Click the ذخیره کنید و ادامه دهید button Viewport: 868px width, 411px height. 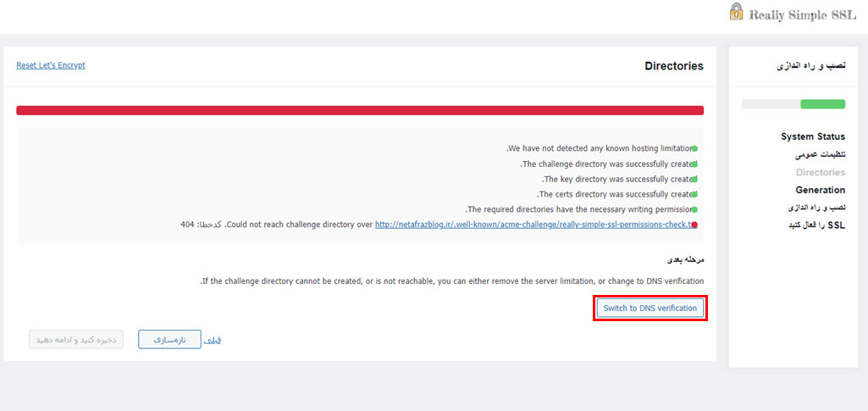[76, 340]
